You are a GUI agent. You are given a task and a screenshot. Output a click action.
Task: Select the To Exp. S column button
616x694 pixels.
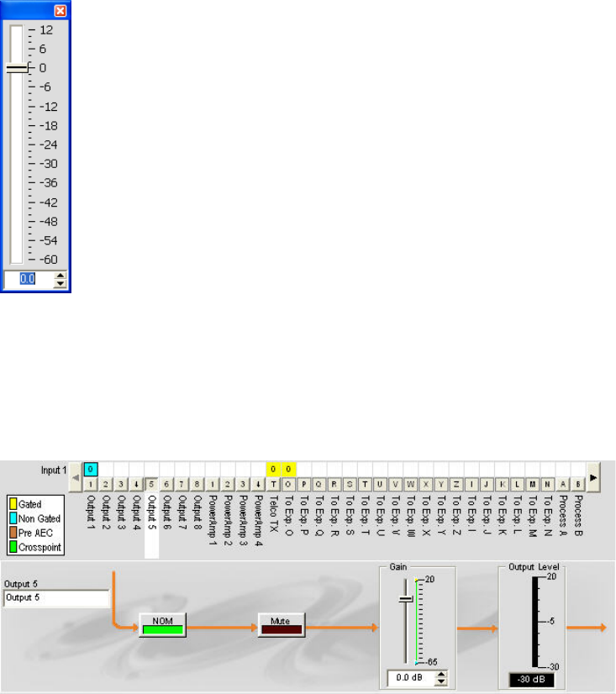coord(350,484)
